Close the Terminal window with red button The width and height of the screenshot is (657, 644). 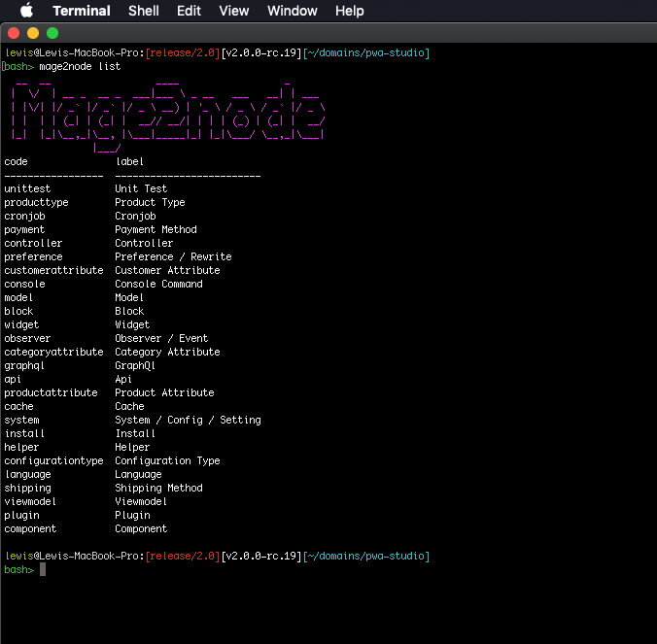click(x=14, y=33)
